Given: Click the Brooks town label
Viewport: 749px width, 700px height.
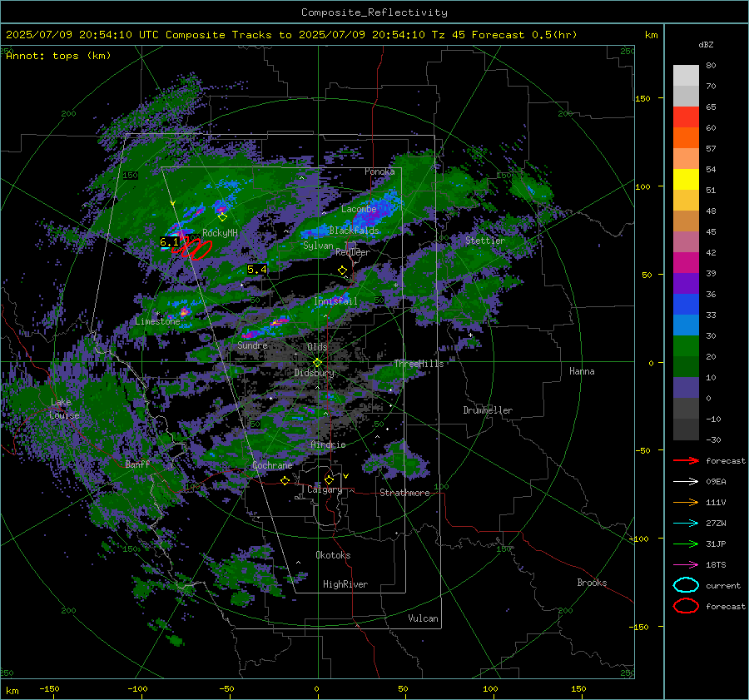Looking at the screenshot, I should coord(592,583).
